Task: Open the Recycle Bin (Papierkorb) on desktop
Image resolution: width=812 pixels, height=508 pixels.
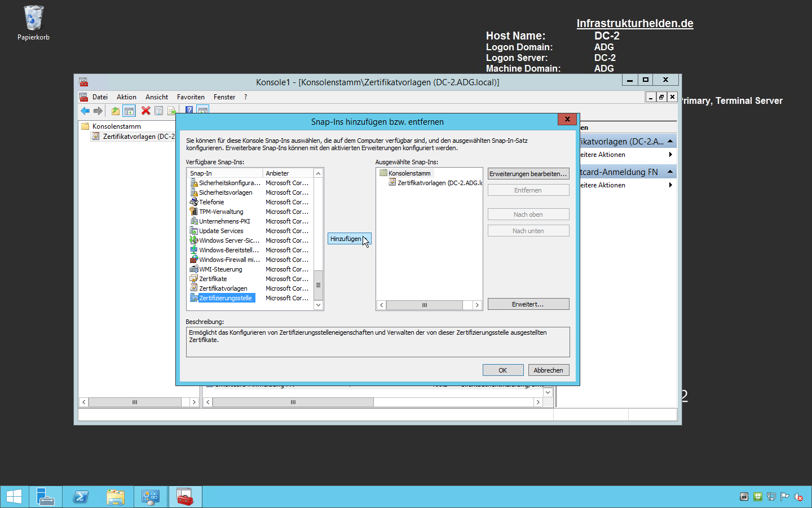Action: 33,23
